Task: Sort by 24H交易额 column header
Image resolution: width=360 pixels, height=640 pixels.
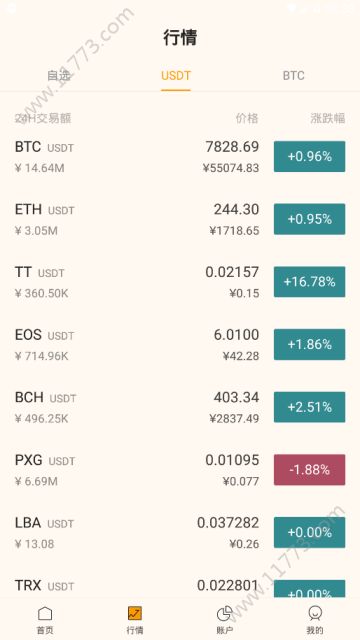Action: pos(43,118)
